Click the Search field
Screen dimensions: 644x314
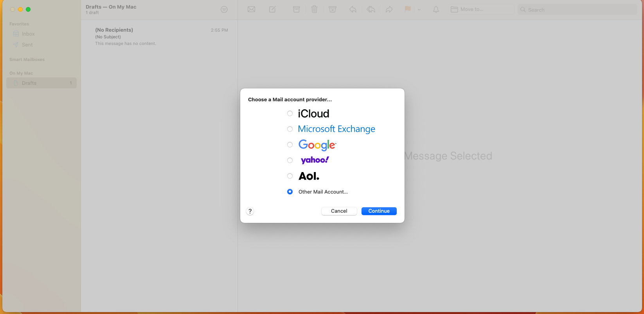pos(577,10)
